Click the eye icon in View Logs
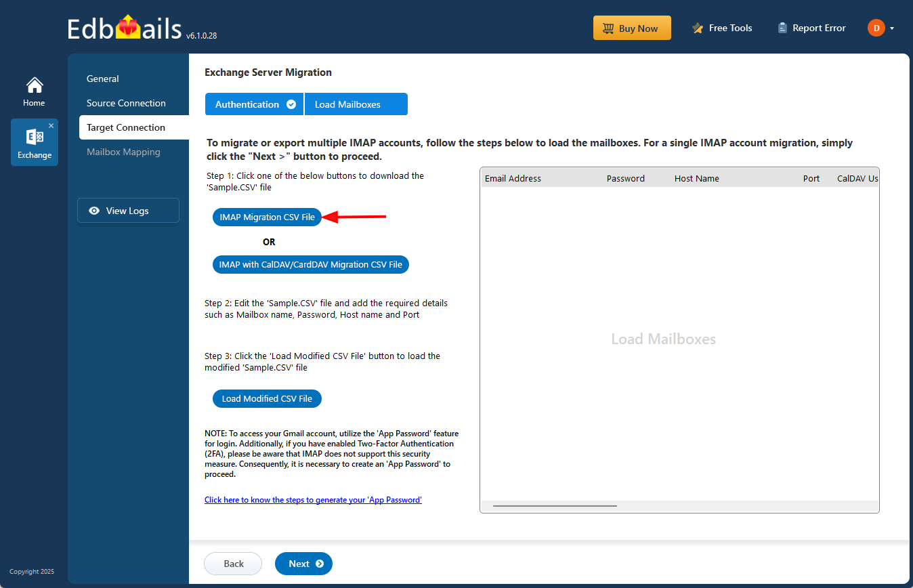 pyautogui.click(x=94, y=211)
